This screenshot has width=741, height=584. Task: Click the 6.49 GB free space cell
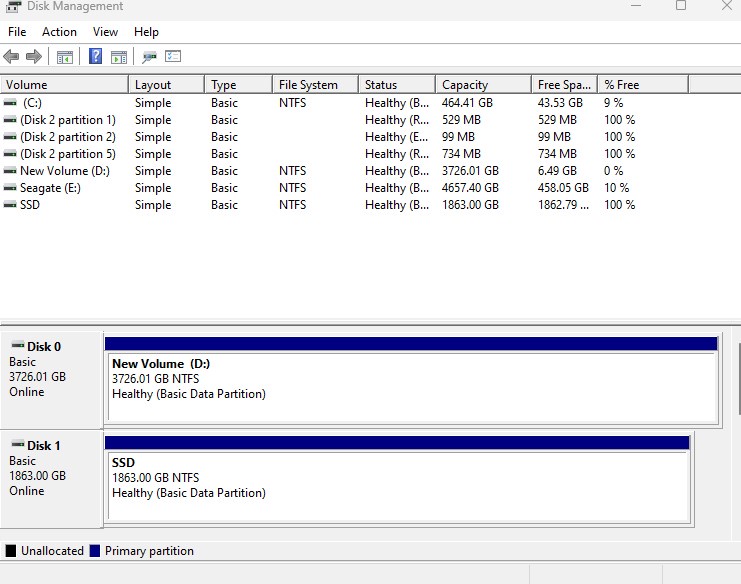[557, 171]
